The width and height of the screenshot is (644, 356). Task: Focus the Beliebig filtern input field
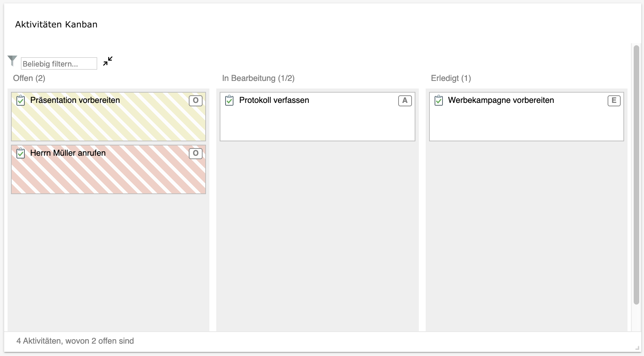pyautogui.click(x=59, y=64)
